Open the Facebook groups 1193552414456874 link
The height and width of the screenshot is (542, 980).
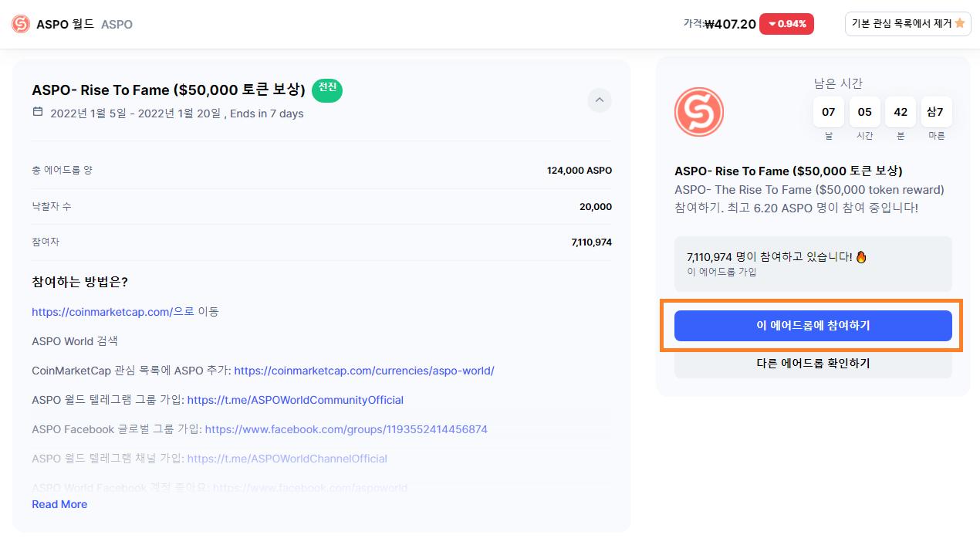(x=346, y=429)
